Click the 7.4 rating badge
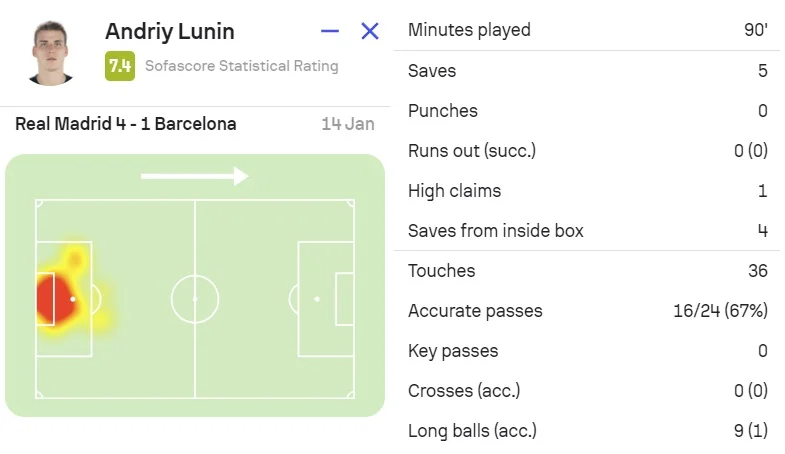The width and height of the screenshot is (785, 454). click(120, 66)
